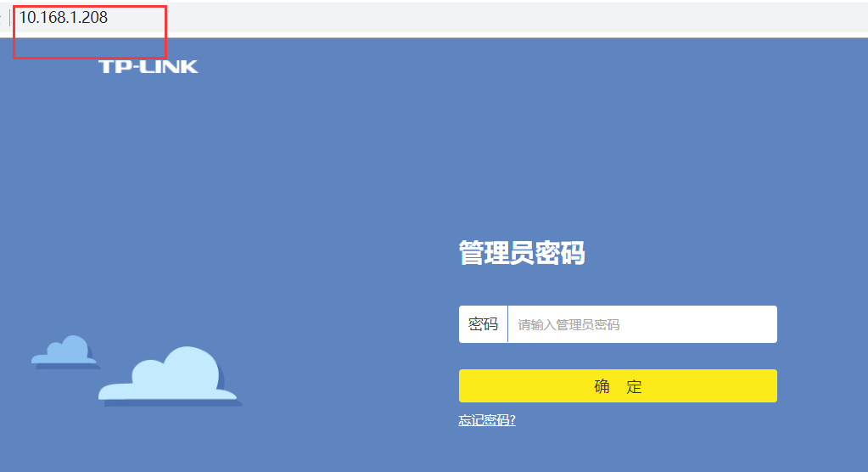Click the yellow 确定 confirm button
The height and width of the screenshot is (472, 868).
point(618,385)
